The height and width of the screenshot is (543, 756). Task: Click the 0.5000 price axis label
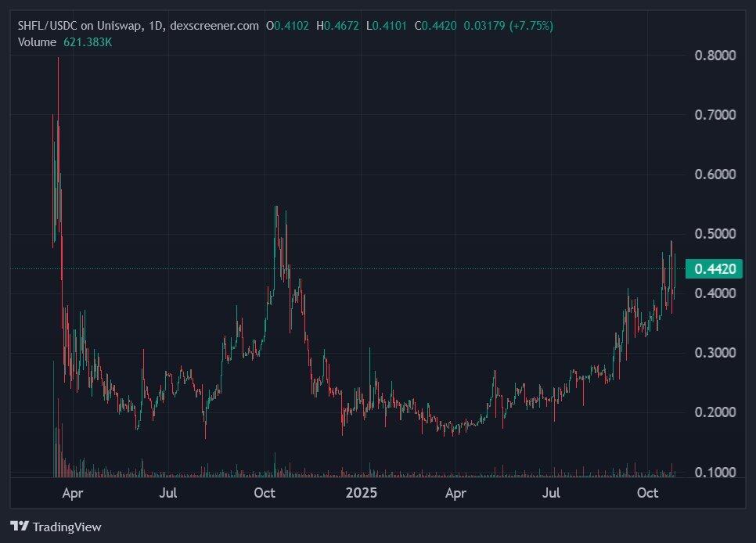pyautogui.click(x=715, y=234)
